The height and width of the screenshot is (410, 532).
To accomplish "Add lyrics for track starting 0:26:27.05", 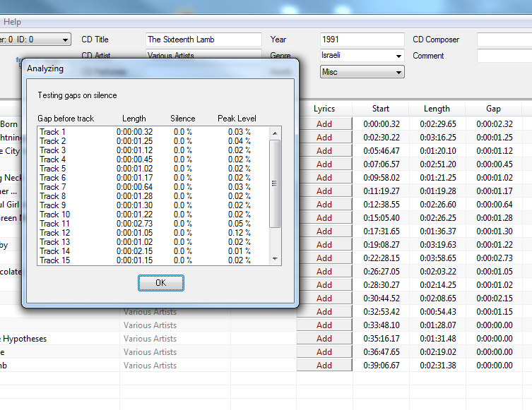I will pyautogui.click(x=324, y=272).
